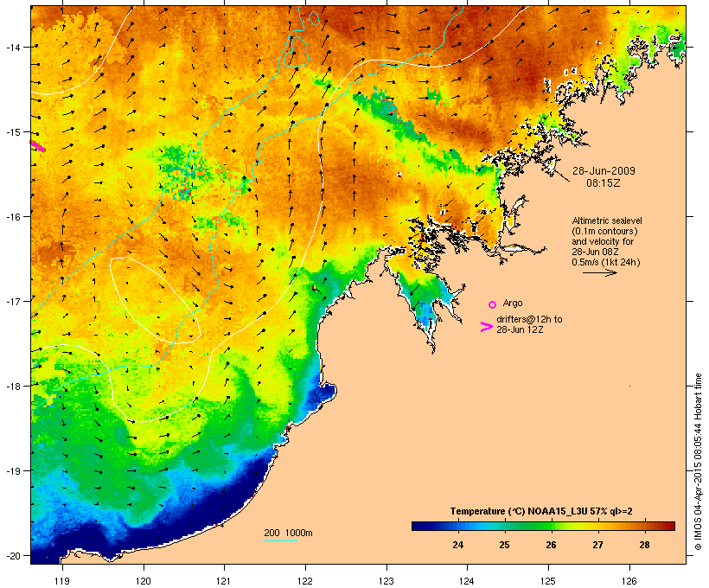Click the longitude label 119
Screen dimensions: 709x588
62,581
